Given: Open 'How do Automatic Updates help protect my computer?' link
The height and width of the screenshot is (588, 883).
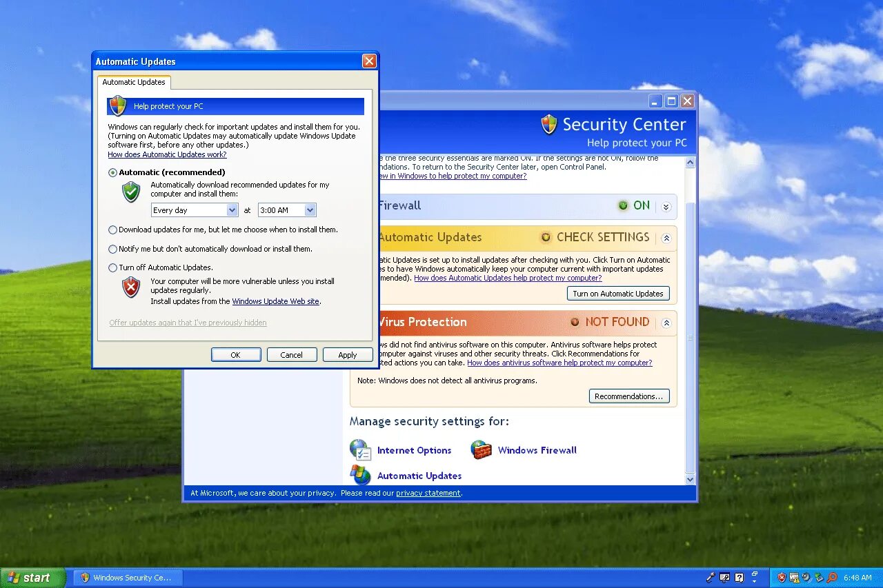Looking at the screenshot, I should click(508, 278).
